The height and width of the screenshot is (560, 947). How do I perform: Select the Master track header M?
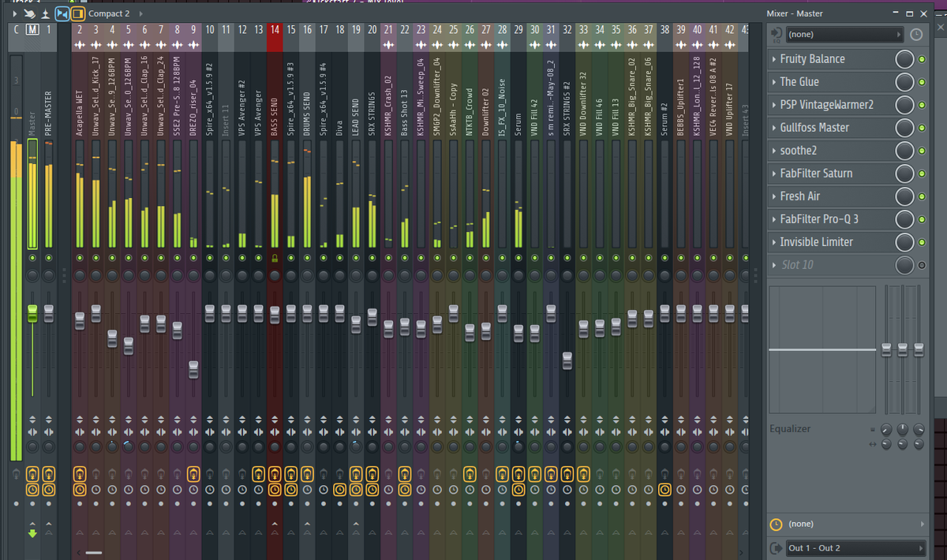[32, 29]
